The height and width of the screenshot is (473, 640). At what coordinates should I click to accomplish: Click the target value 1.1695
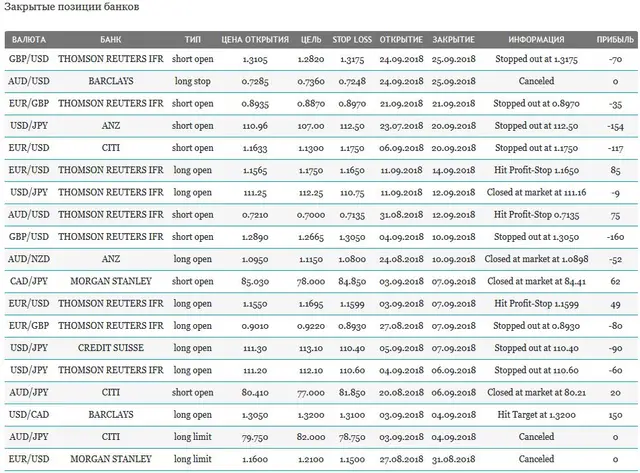(311, 304)
